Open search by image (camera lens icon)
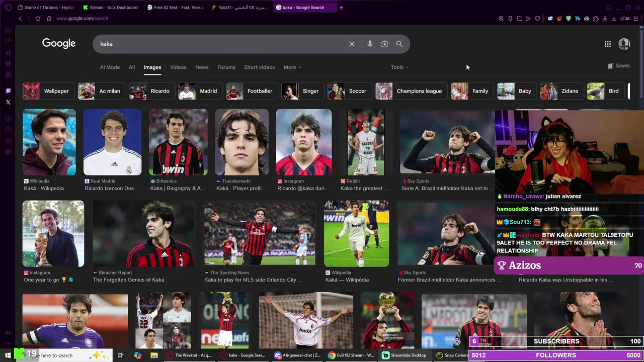The height and width of the screenshot is (362, 644). pos(384,44)
